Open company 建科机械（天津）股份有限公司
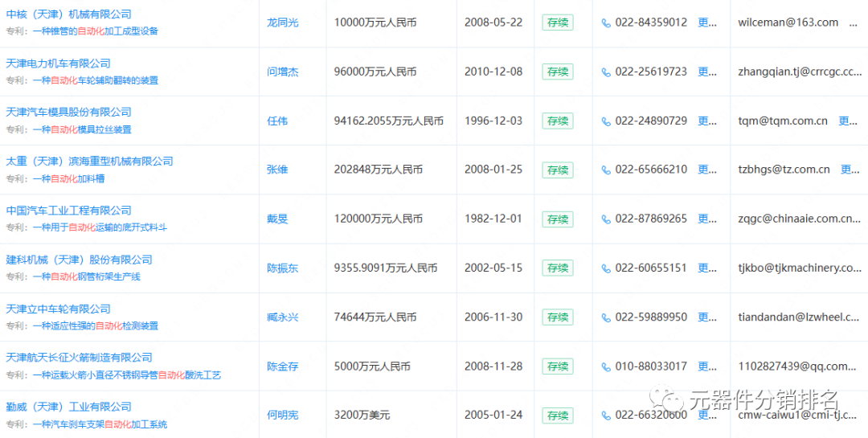Image resolution: width=868 pixels, height=438 pixels. coord(79,260)
